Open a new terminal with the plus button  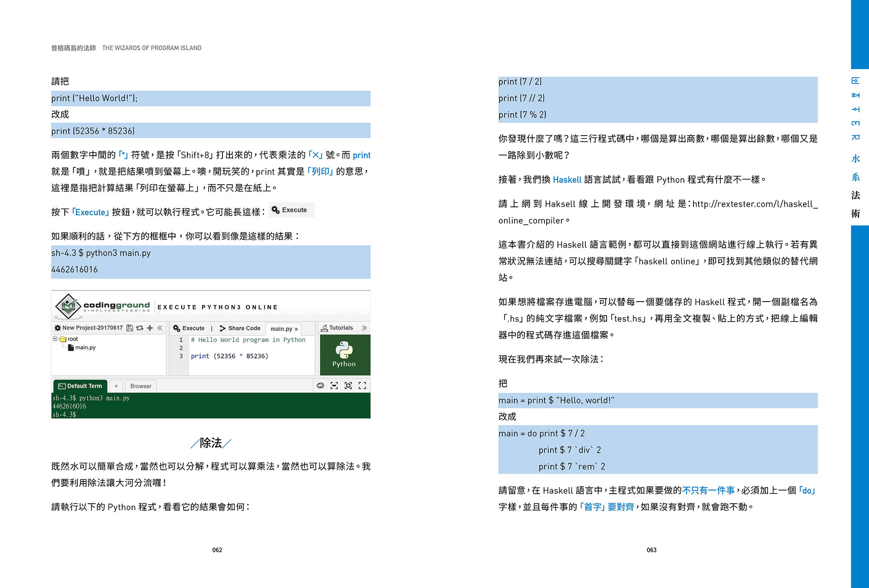click(116, 386)
